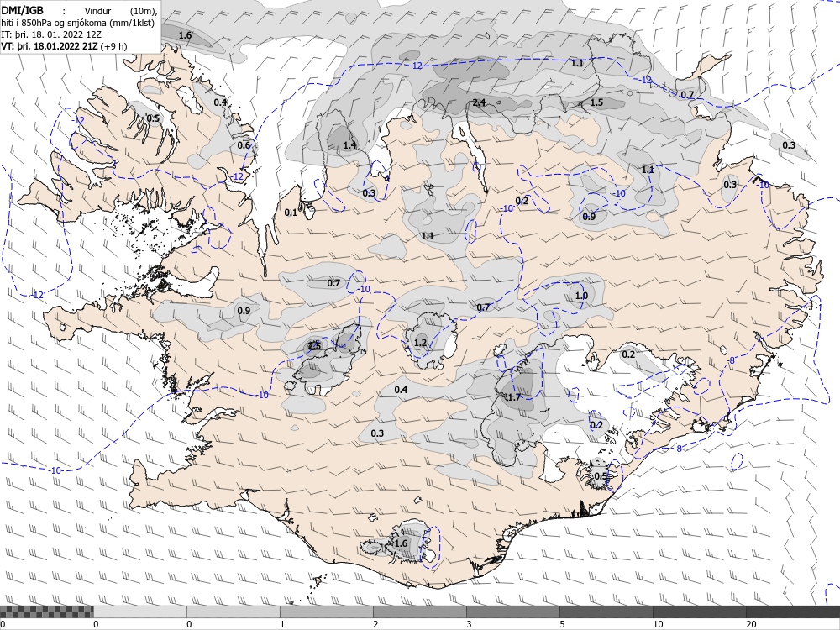Click 'hiti í 850hPa og snjókoma (mm/1klst)' line
This screenshot has width=840, height=630.
[x=77, y=23]
